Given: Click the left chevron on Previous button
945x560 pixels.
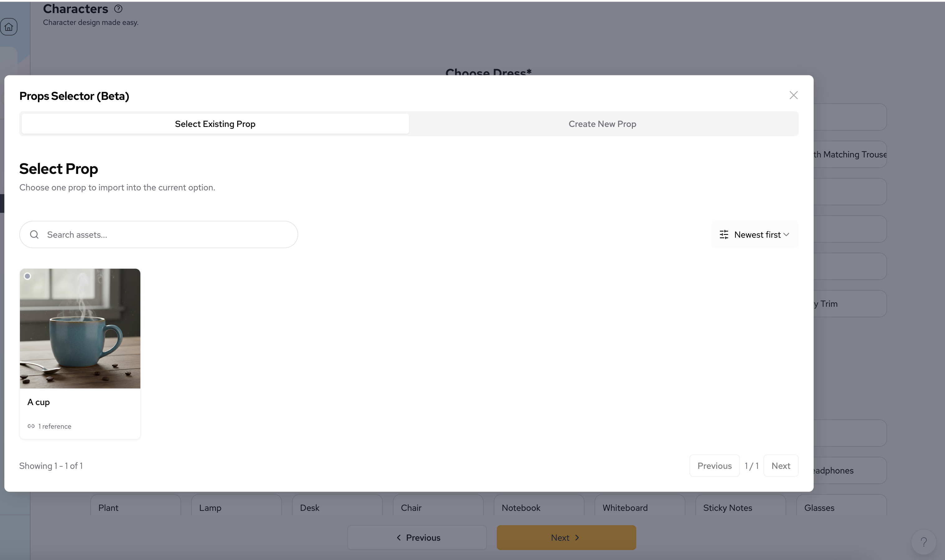Looking at the screenshot, I should click(399, 537).
